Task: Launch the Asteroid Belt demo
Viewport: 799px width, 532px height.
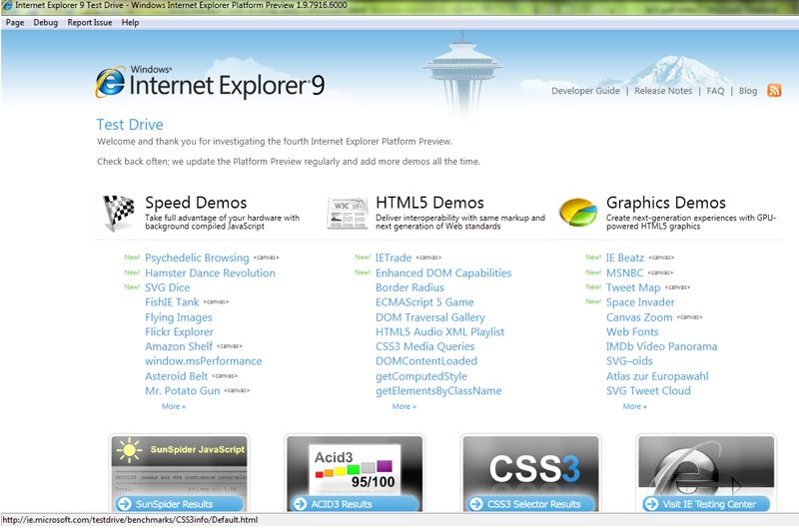Action: point(177,376)
